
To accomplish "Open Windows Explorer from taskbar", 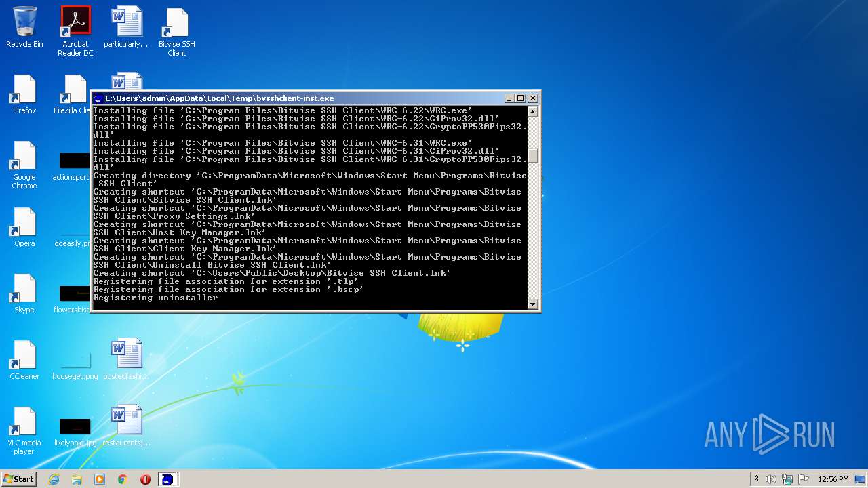I will click(x=77, y=479).
